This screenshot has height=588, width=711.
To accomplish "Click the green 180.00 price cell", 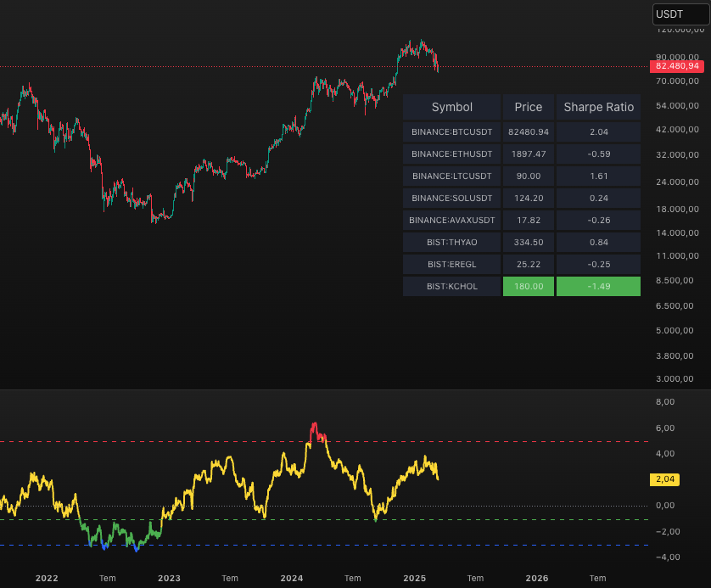I will (x=528, y=287).
